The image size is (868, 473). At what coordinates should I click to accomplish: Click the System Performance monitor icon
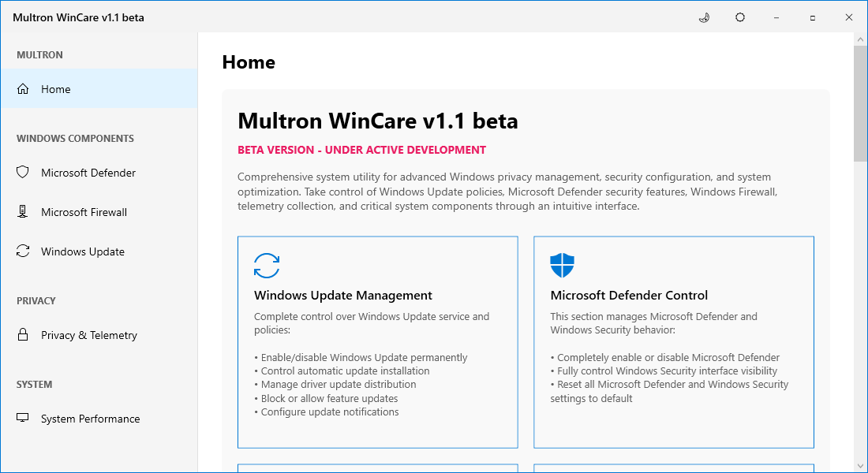tap(23, 418)
